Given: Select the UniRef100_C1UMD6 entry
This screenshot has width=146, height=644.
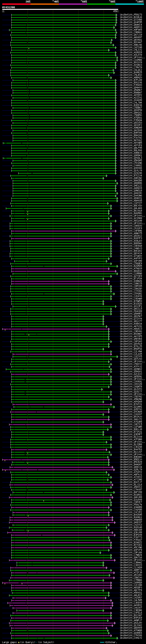Looking at the screenshot, I should coord(131,60).
